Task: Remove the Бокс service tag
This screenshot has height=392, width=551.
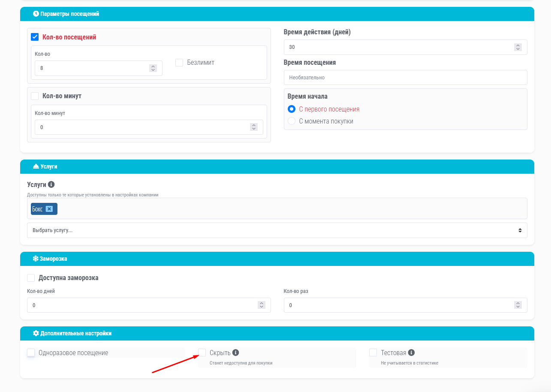Action: 49,209
